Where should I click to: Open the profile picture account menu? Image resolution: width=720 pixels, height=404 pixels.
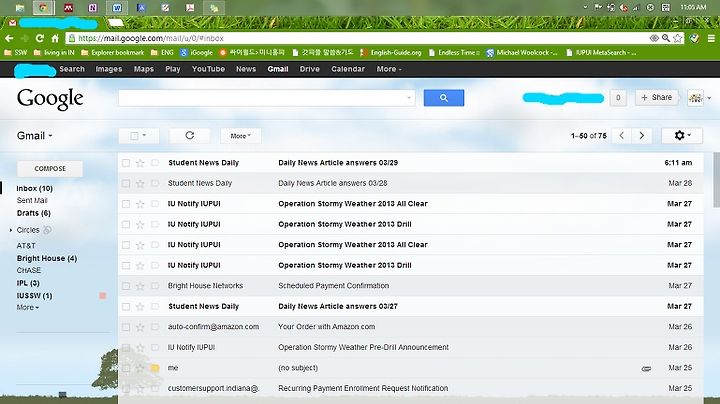(x=695, y=97)
